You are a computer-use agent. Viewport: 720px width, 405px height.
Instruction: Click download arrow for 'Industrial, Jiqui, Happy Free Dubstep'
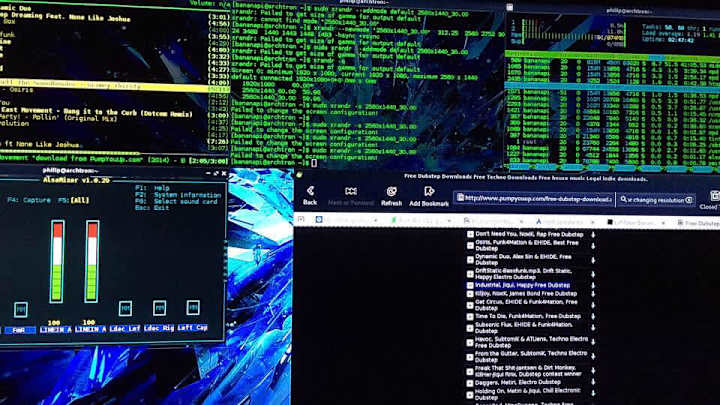pos(593,285)
